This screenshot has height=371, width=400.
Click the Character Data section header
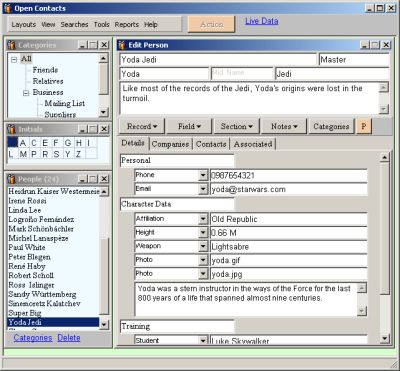(177, 204)
